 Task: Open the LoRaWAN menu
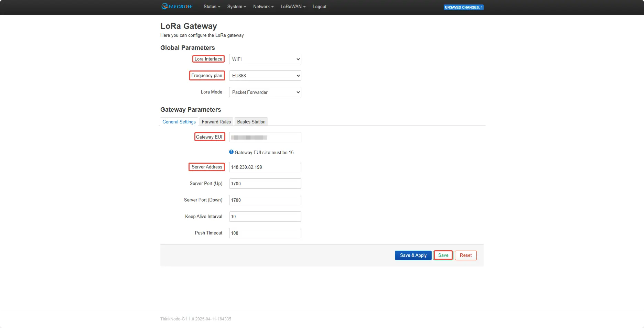(293, 7)
